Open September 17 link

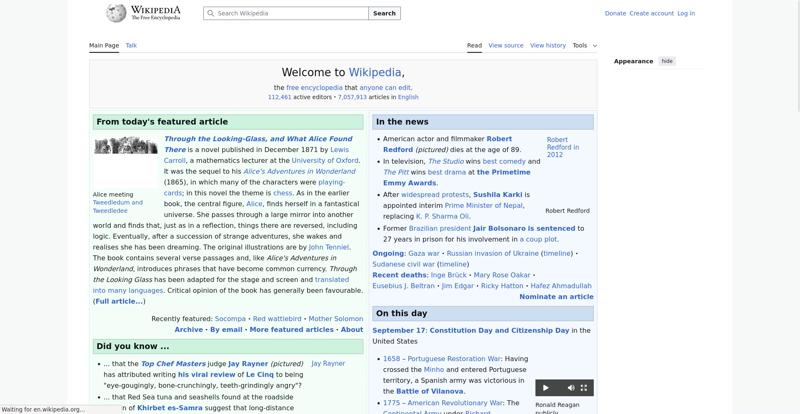pyautogui.click(x=399, y=330)
